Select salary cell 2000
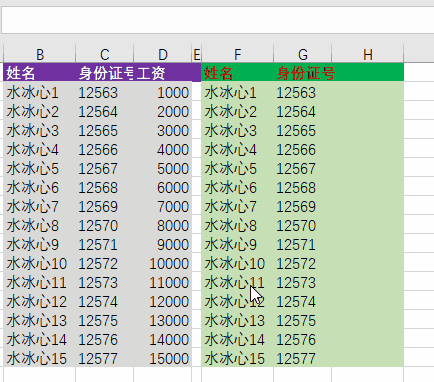This screenshot has width=434, height=382. (x=163, y=111)
